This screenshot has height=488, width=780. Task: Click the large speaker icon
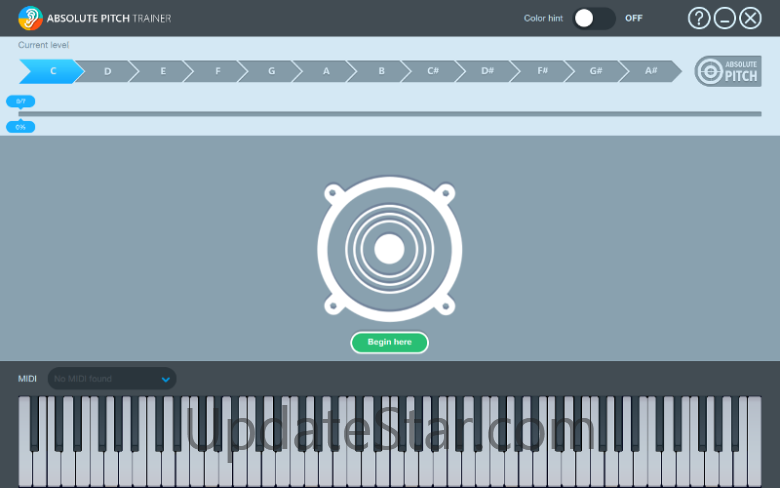[390, 249]
